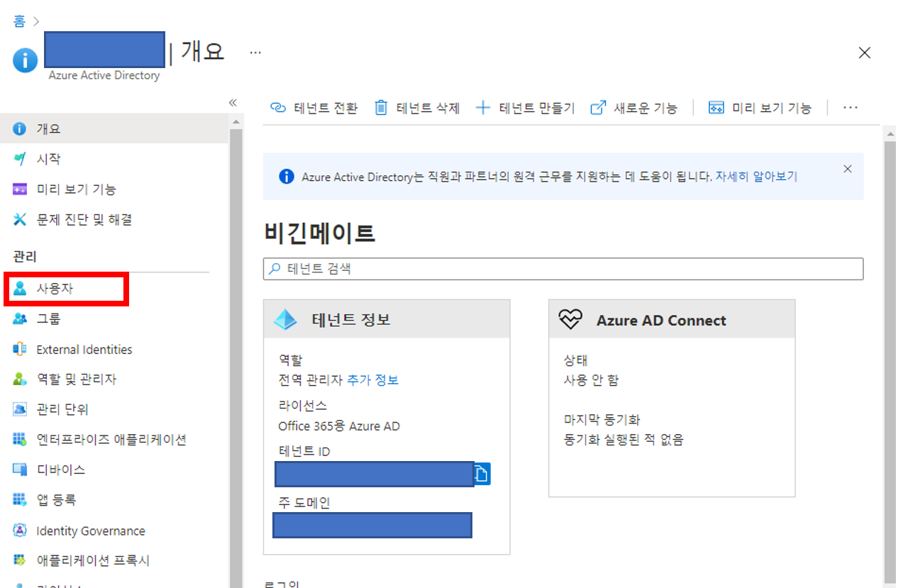The width and height of the screenshot is (920, 588).
Task: Copy tenant ID to clipboard
Action: click(482, 474)
